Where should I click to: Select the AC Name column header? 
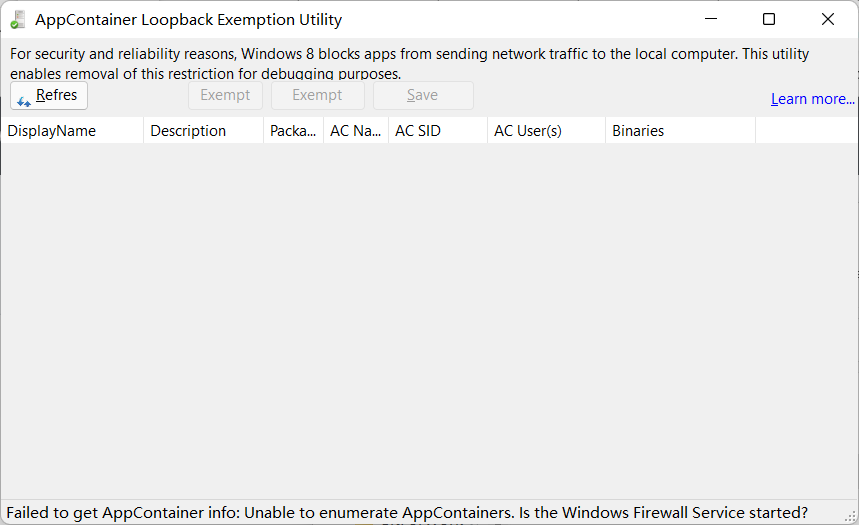pyautogui.click(x=355, y=131)
